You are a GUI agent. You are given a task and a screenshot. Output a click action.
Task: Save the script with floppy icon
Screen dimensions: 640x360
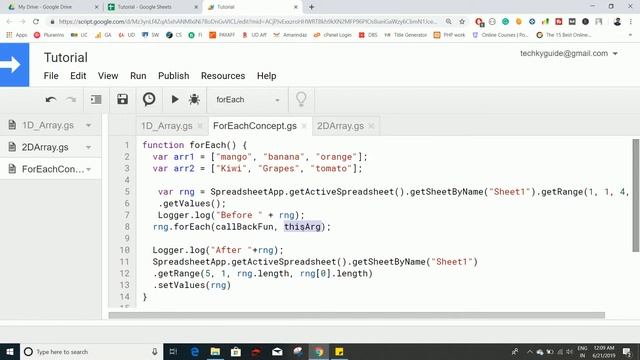(x=122, y=99)
